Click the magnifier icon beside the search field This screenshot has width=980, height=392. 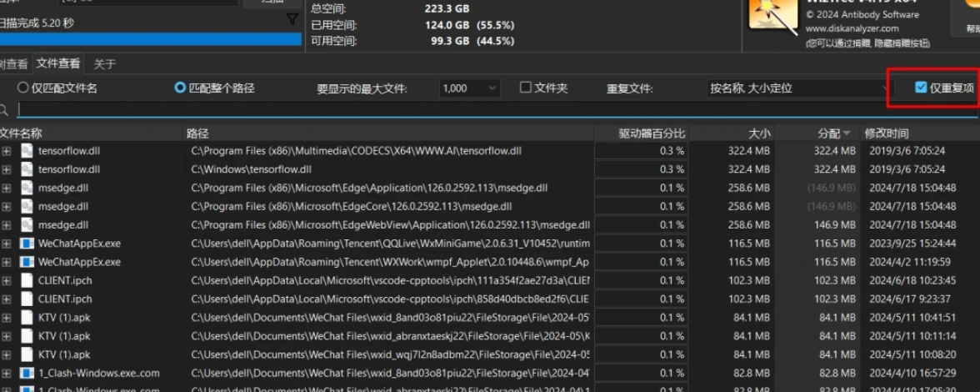pos(5,110)
